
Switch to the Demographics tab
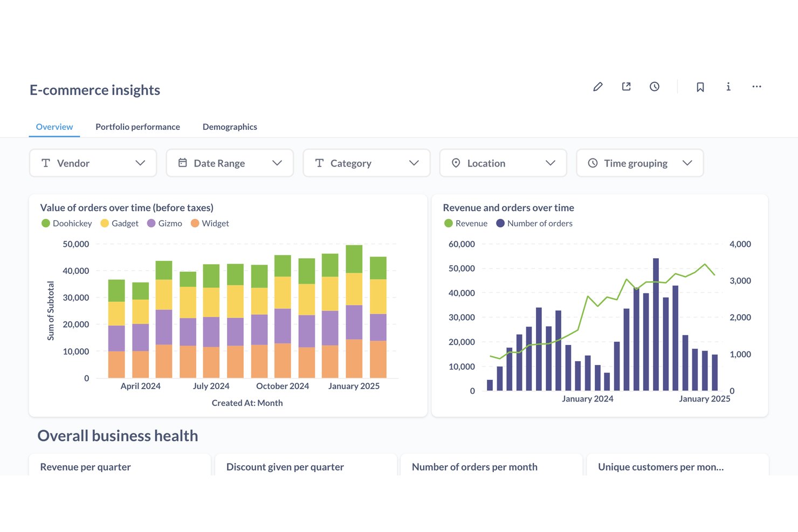(230, 127)
